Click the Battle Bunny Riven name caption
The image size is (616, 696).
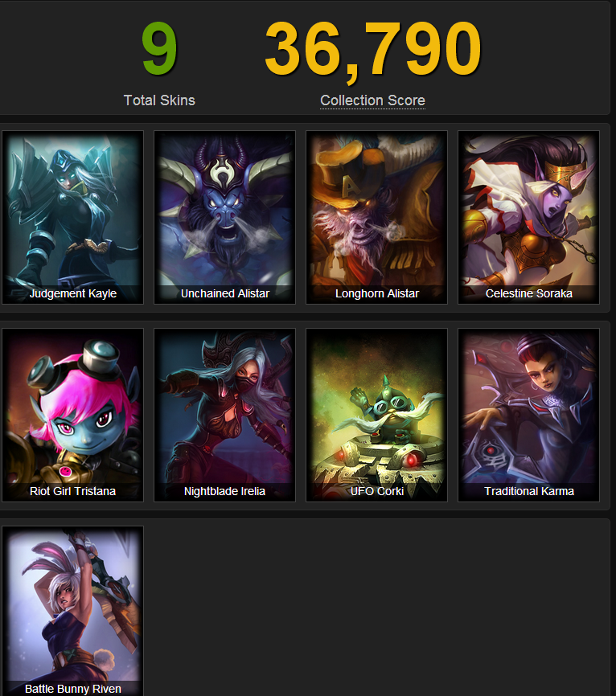[x=73, y=689]
